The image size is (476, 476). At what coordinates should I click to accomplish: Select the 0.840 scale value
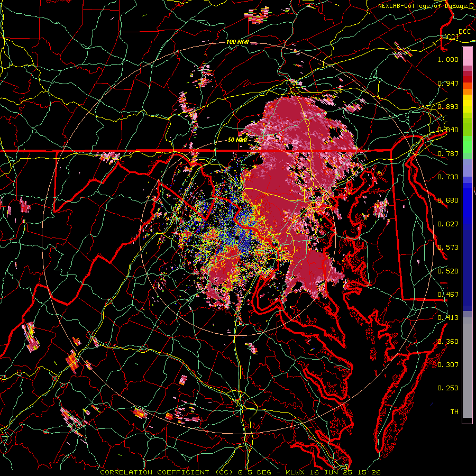click(448, 130)
